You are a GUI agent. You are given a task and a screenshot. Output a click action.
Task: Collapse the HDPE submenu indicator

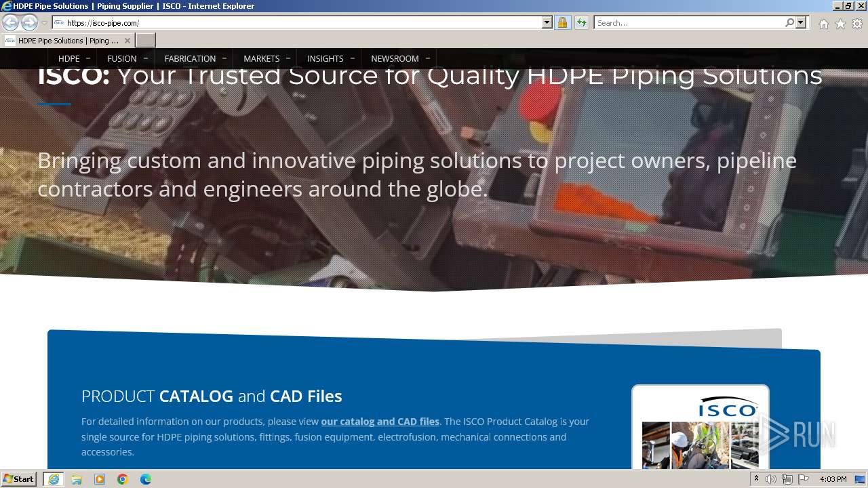(x=88, y=58)
